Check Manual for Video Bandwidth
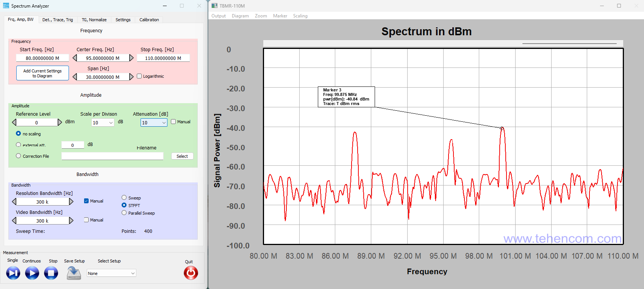This screenshot has width=644, height=289. pos(86,220)
